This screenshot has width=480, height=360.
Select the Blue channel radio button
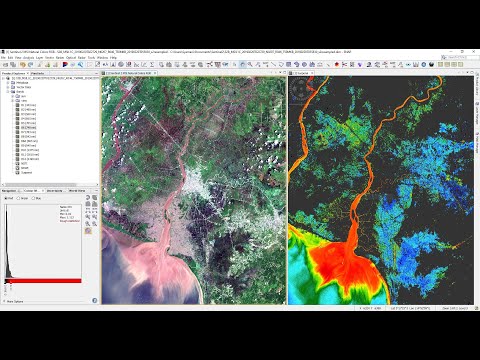click(x=33, y=198)
